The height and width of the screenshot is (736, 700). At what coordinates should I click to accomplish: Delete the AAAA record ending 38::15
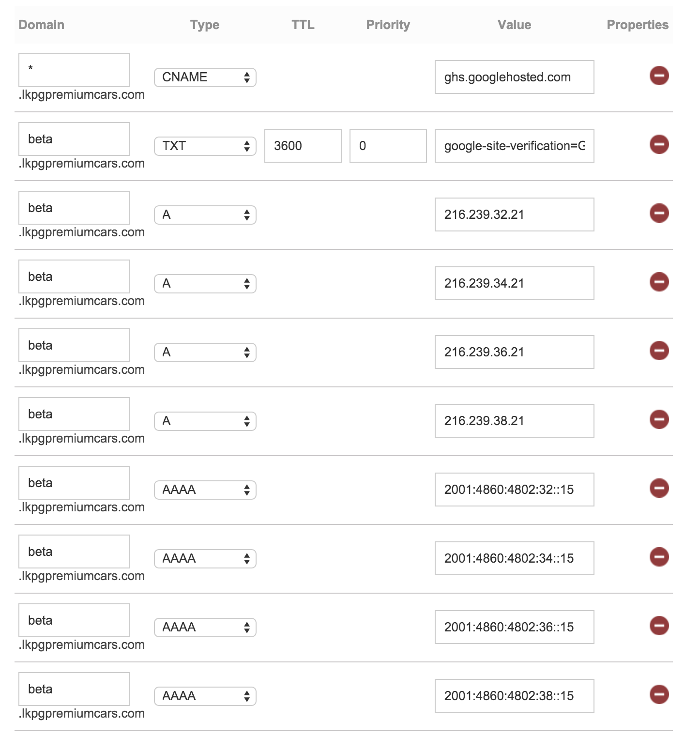click(x=659, y=694)
